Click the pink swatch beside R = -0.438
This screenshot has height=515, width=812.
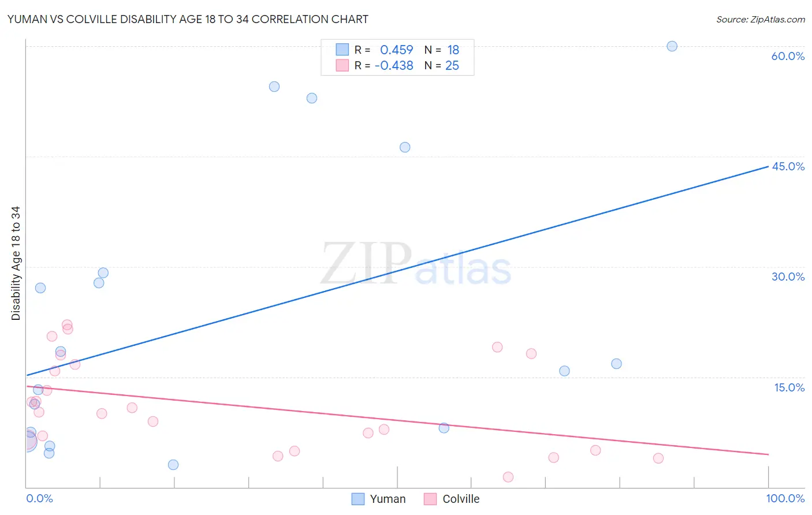pyautogui.click(x=342, y=65)
